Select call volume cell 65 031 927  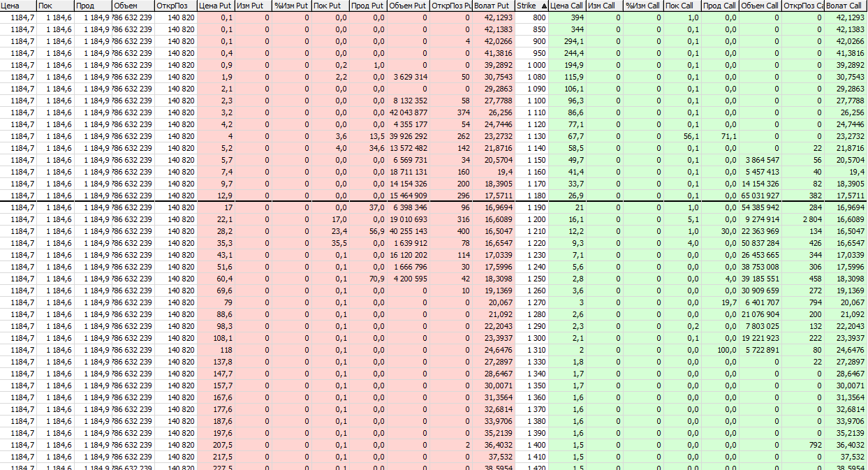coord(760,196)
